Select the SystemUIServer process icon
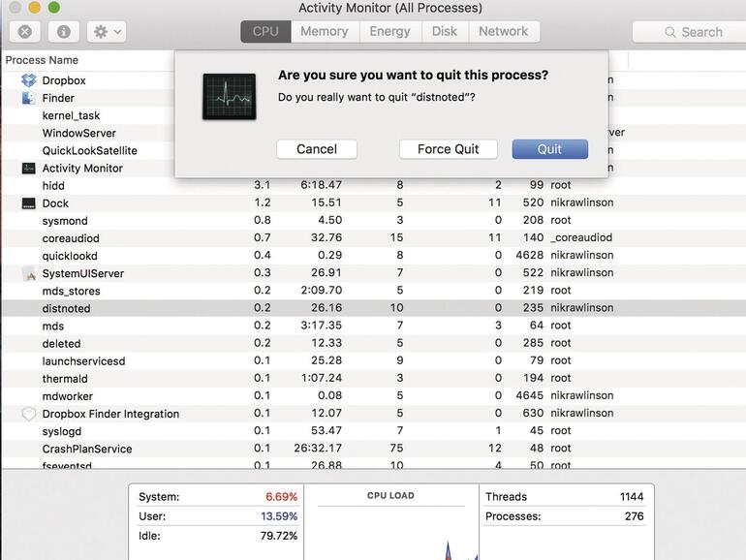Viewport: 746px width, 560px height. 29,273
